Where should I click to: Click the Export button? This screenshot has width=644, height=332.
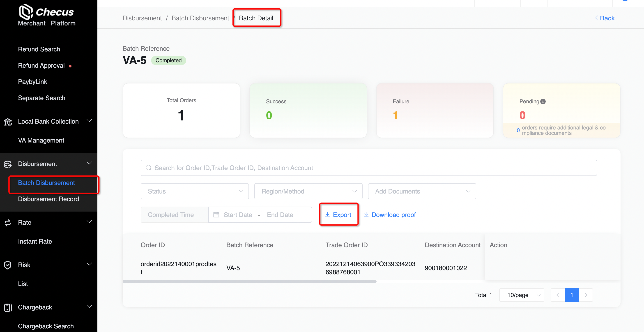(338, 215)
